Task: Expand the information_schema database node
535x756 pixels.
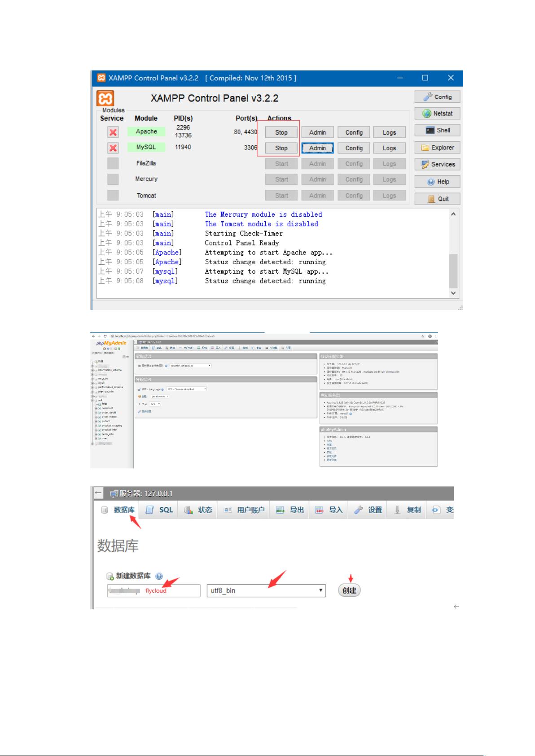Action: (x=92, y=370)
